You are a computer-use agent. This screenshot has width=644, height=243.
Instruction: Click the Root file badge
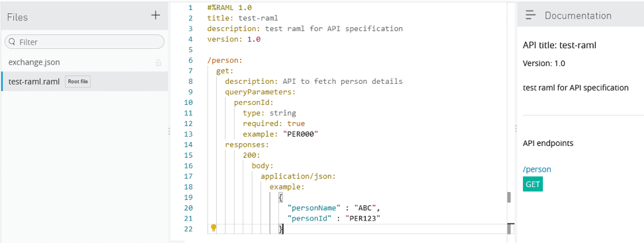[78, 81]
